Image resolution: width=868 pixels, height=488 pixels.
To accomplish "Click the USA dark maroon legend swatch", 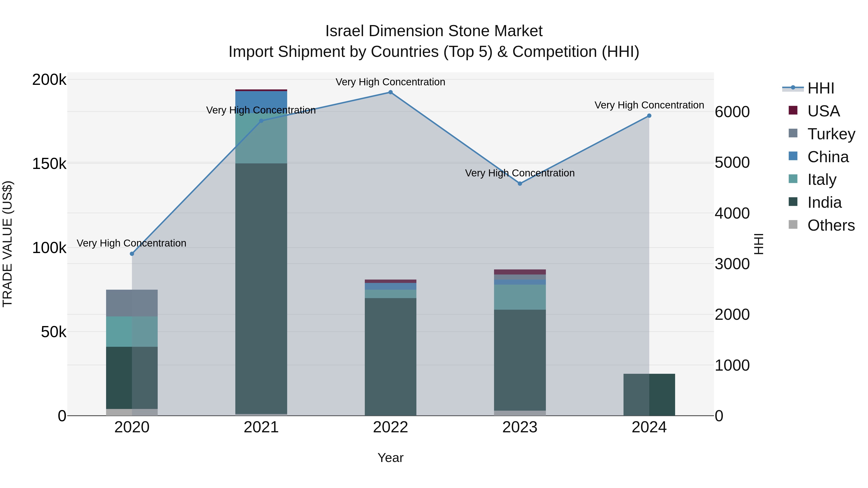I will [x=793, y=110].
